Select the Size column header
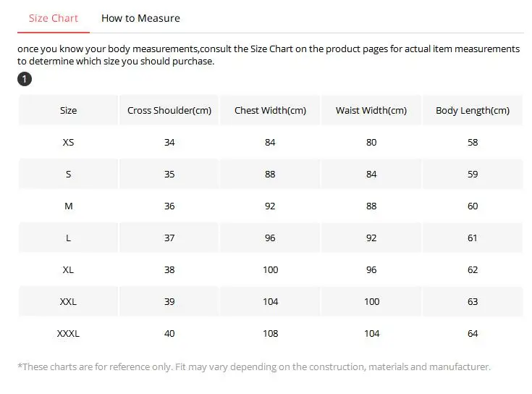 tap(68, 111)
